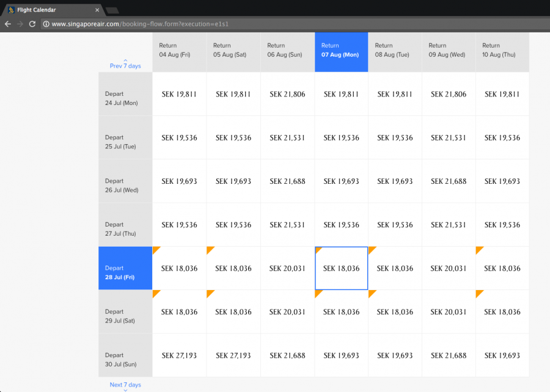Pick 24 Jul depart, 08 Aug return fare
This screenshot has width=550, height=392.
(x=395, y=94)
